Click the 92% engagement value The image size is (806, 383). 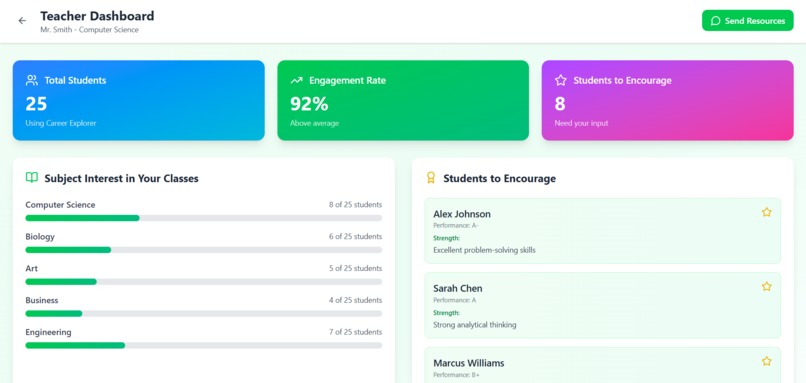309,104
